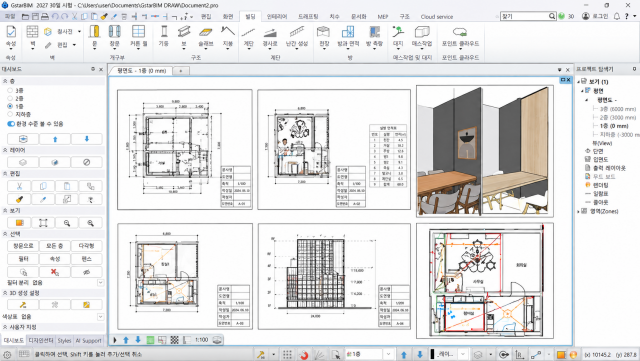
Task: Collapse the 레이어 section in dashboard
Action: point(5,150)
